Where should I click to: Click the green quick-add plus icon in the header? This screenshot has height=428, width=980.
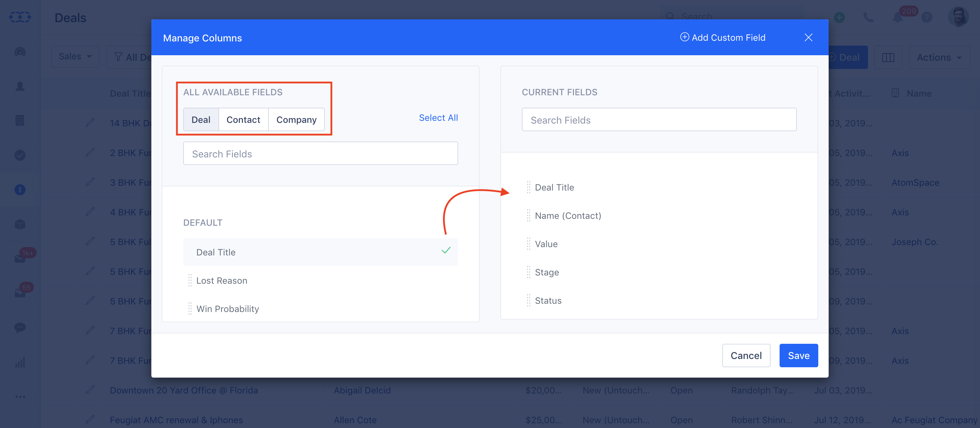click(x=839, y=17)
